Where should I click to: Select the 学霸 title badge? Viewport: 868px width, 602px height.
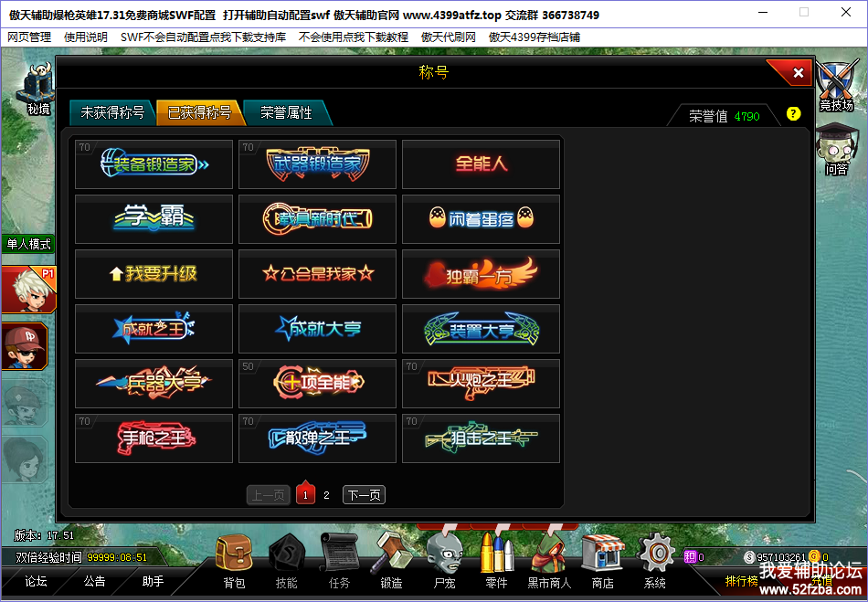[153, 219]
